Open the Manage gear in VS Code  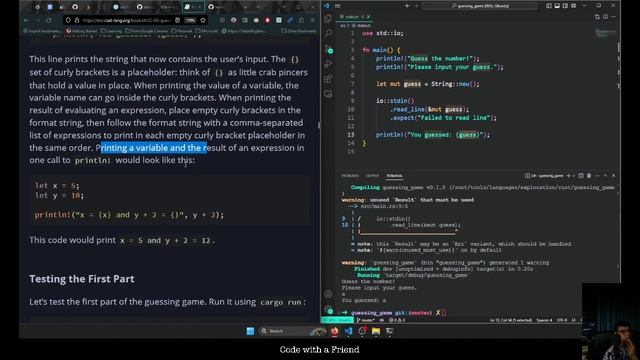[328, 309]
